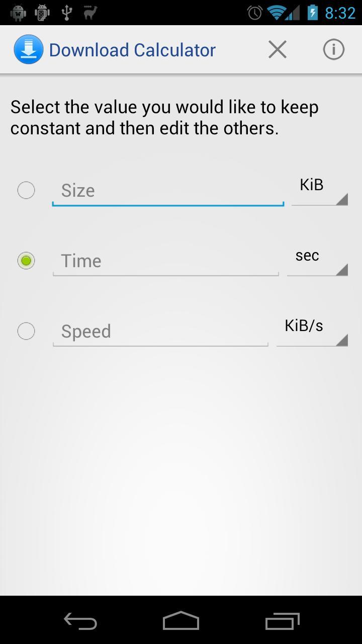Clear values with the X icon
The image size is (362, 644).
[x=278, y=49]
